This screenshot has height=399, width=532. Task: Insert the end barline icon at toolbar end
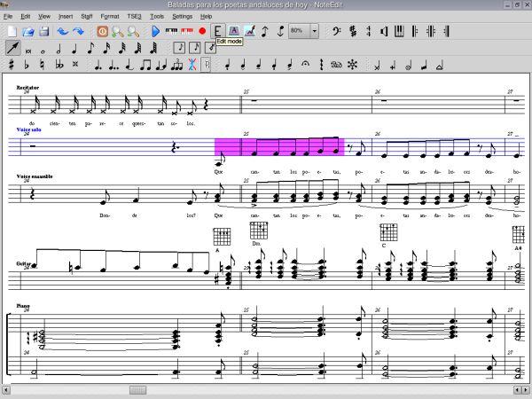(x=447, y=32)
